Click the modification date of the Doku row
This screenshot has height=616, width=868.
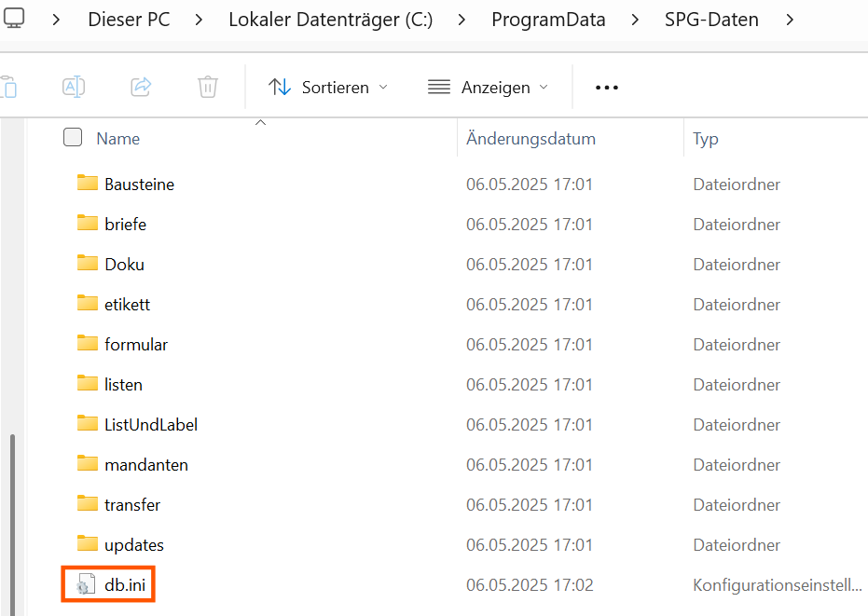[x=530, y=264]
